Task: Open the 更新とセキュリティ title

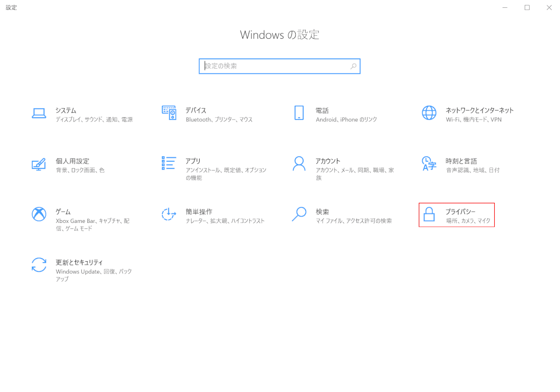Action: point(79,263)
